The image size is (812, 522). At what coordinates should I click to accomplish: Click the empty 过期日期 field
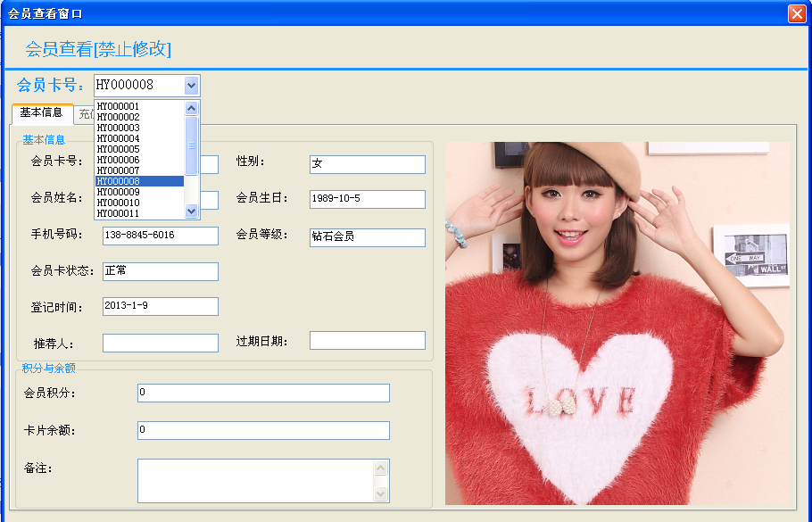(x=367, y=341)
